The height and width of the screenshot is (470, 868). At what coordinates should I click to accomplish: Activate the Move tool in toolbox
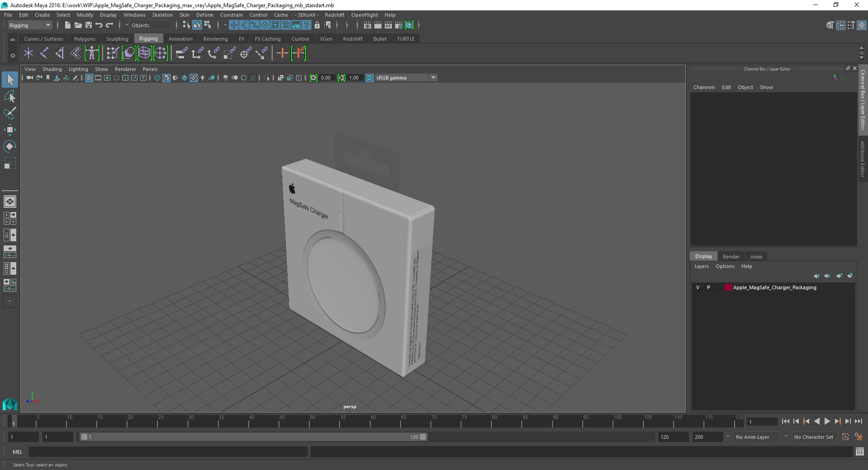(10, 130)
